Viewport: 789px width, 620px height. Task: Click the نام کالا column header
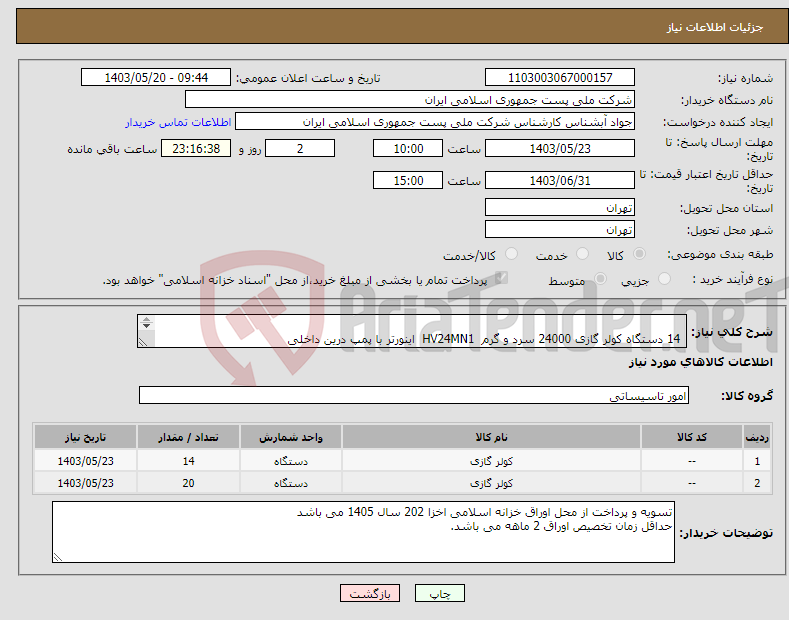tap(492, 437)
